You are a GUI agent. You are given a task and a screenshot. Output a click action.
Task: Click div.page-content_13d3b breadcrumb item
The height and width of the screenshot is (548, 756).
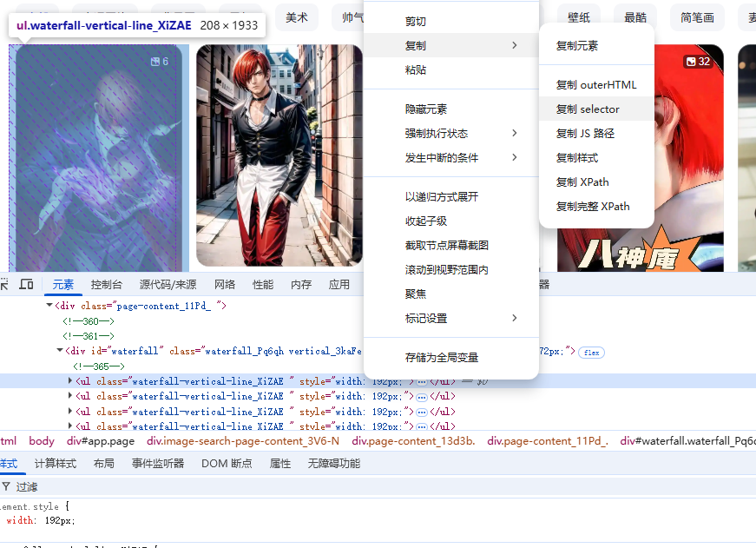(x=413, y=441)
